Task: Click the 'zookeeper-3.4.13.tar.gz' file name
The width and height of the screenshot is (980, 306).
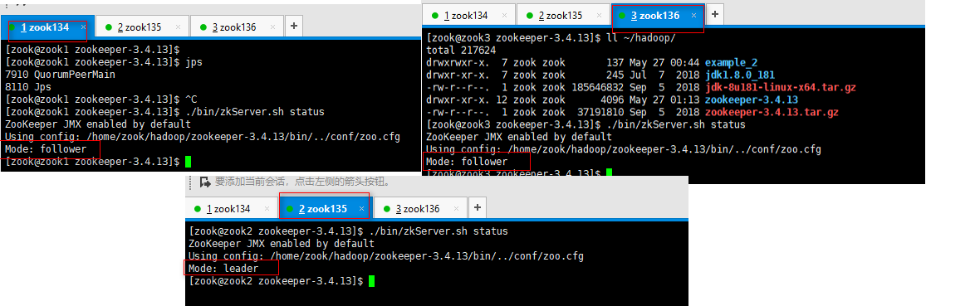Action: click(x=772, y=113)
